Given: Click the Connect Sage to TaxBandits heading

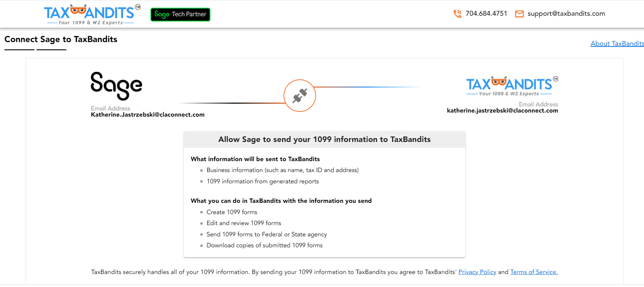Looking at the screenshot, I should [x=61, y=39].
